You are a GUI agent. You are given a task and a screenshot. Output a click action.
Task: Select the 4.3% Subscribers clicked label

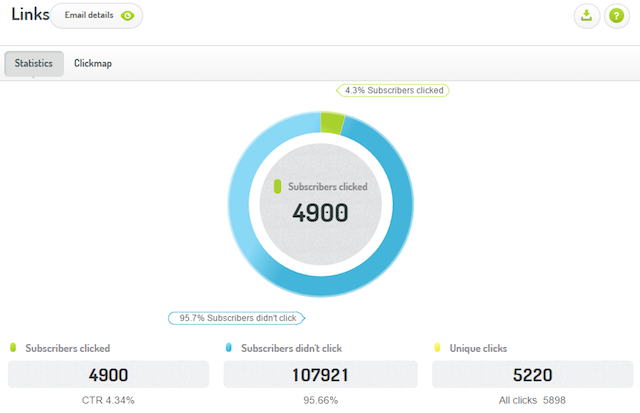393,90
